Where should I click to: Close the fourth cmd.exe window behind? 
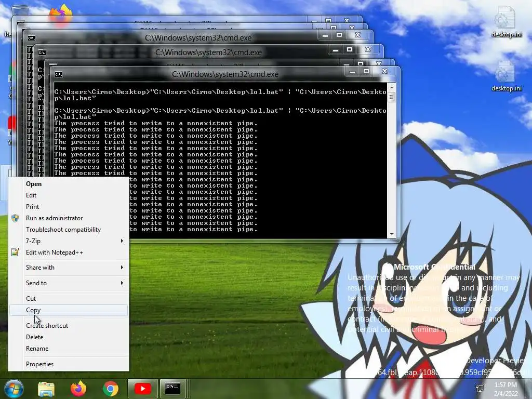click(368, 49)
